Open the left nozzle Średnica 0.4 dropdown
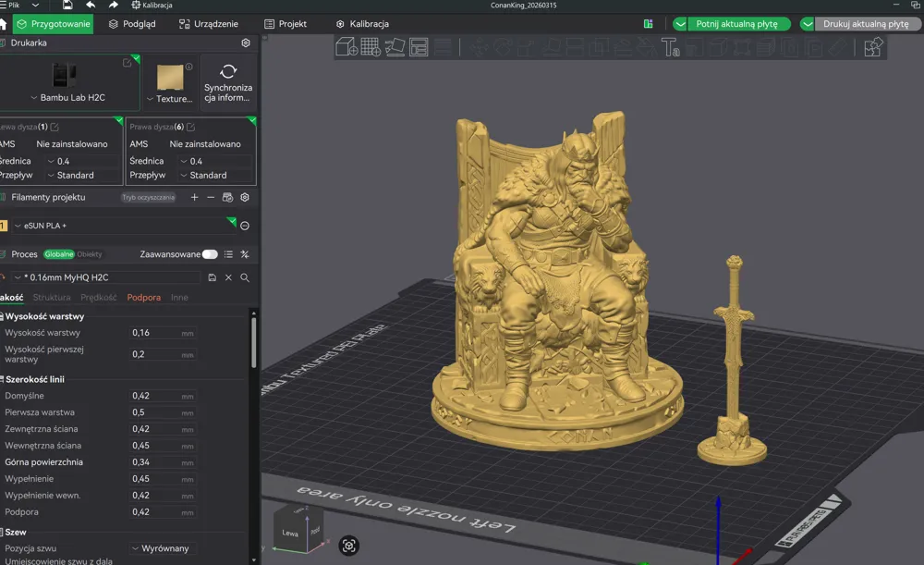 click(x=84, y=161)
